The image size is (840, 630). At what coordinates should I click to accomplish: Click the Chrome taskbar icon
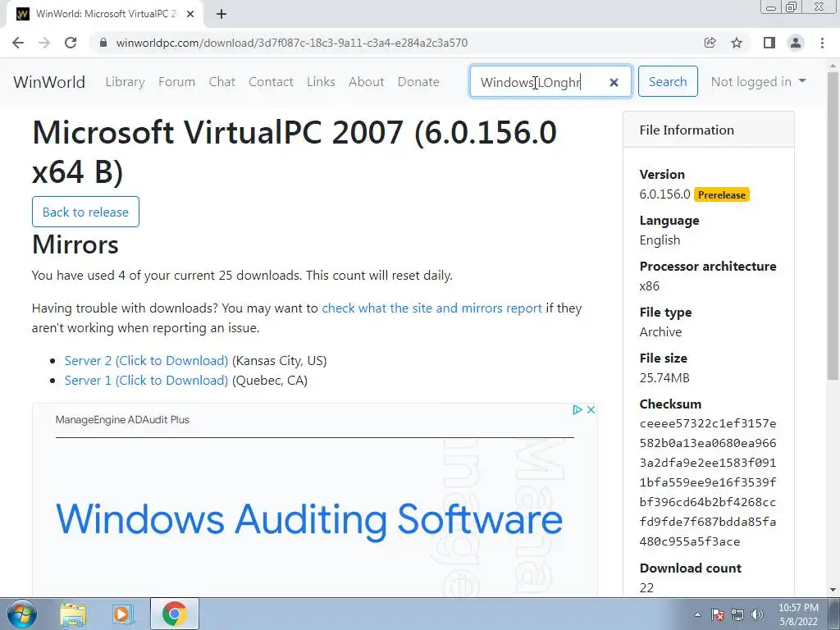pos(174,614)
